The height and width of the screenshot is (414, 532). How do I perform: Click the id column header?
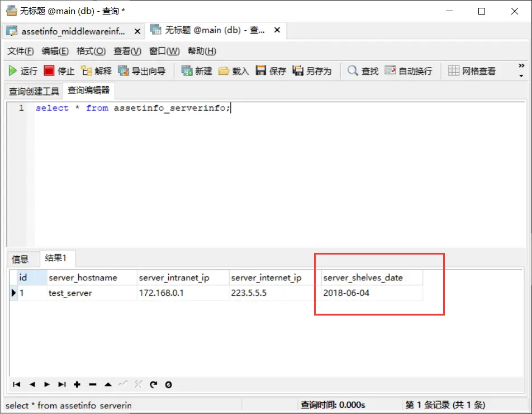(32, 277)
